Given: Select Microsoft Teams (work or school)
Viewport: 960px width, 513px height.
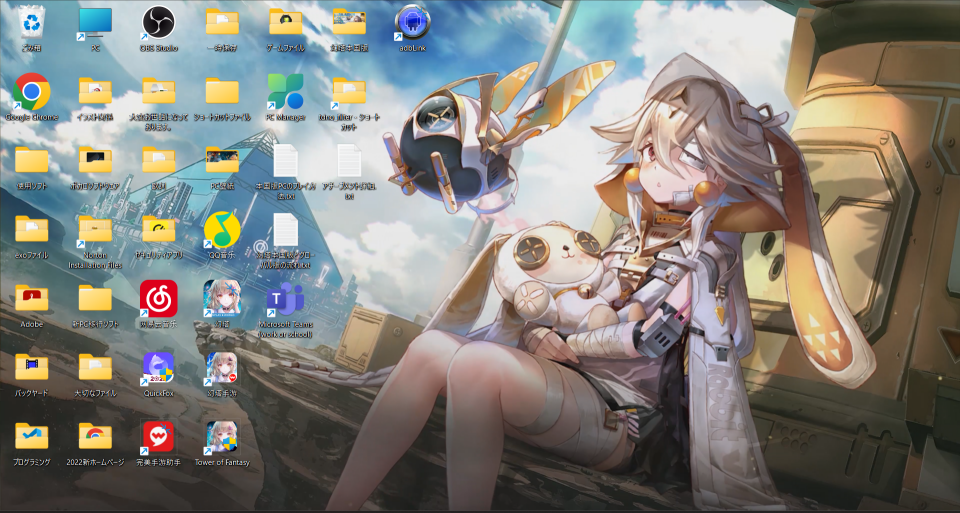Looking at the screenshot, I should pyautogui.click(x=285, y=298).
